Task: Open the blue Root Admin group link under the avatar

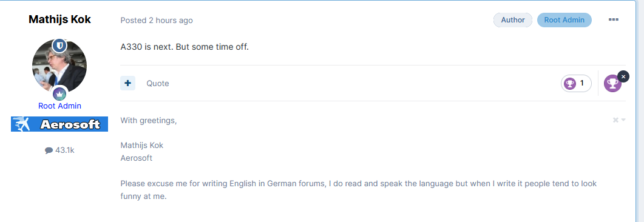Action: (x=59, y=106)
